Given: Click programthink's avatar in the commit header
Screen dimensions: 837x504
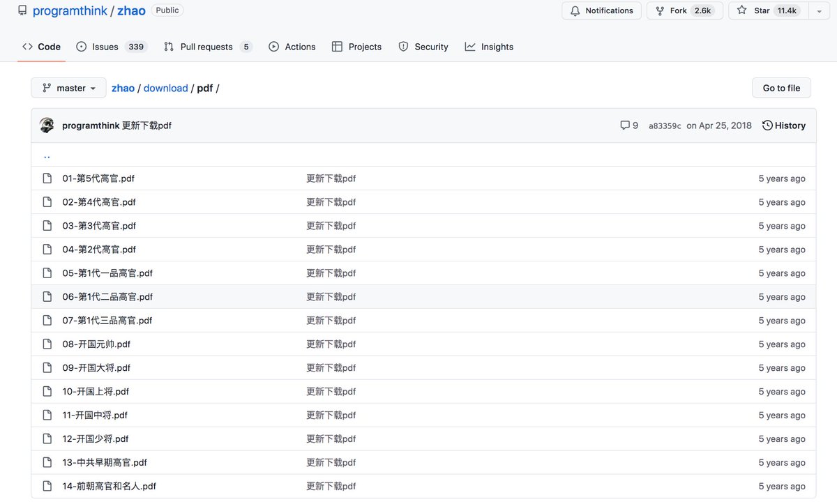Looking at the screenshot, I should (47, 125).
